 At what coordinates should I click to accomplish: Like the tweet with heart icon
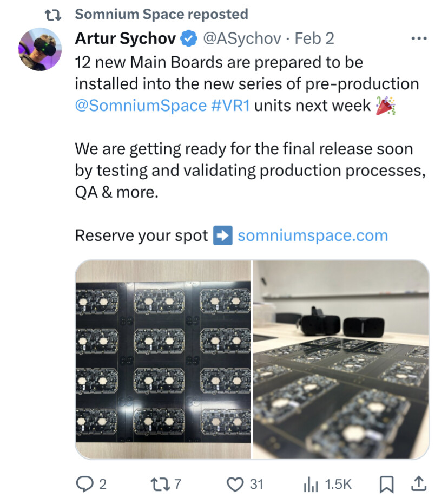pos(235,485)
